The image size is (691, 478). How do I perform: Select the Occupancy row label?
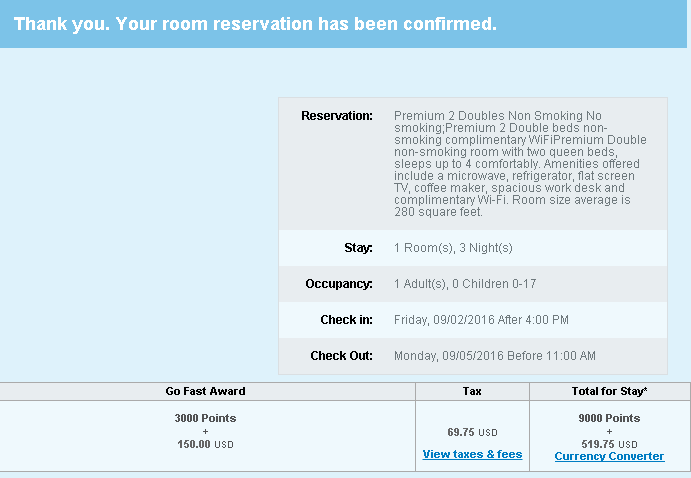339,284
